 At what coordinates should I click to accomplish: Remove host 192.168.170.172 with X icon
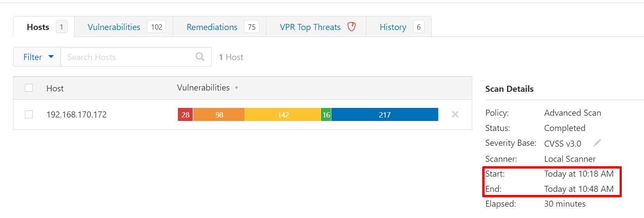[455, 114]
